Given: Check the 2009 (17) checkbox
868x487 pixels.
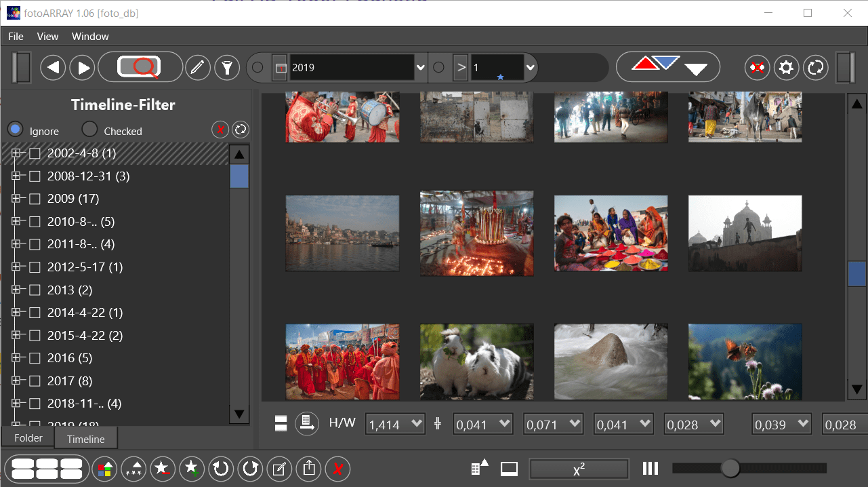Looking at the screenshot, I should [35, 199].
